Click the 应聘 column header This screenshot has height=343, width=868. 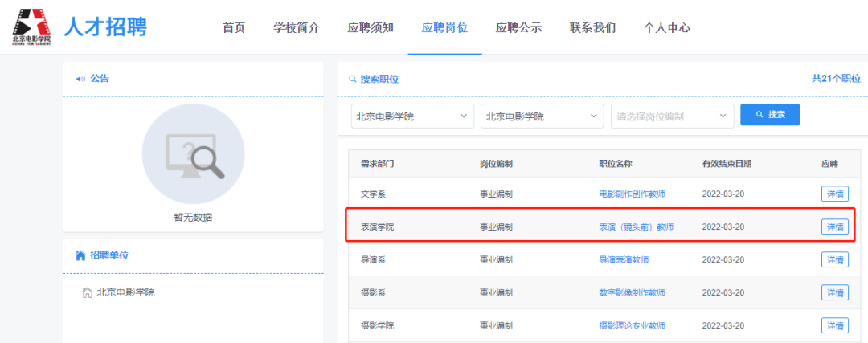(829, 164)
